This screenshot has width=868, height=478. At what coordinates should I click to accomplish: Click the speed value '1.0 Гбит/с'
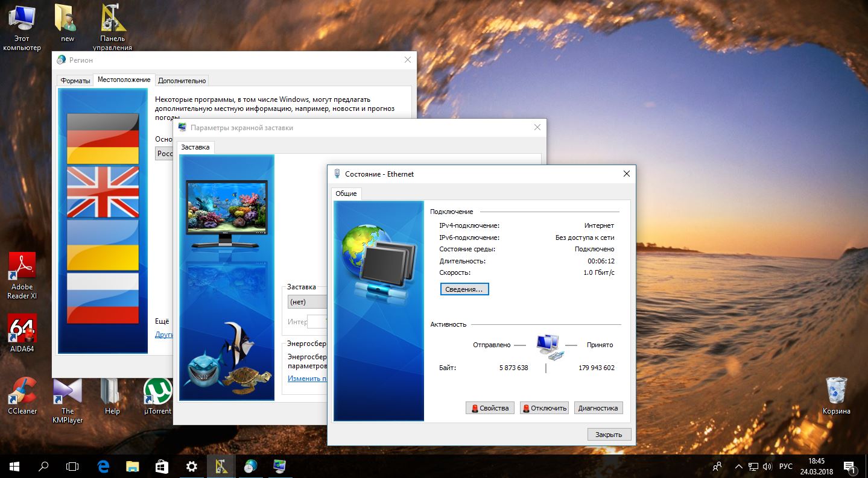(x=599, y=272)
